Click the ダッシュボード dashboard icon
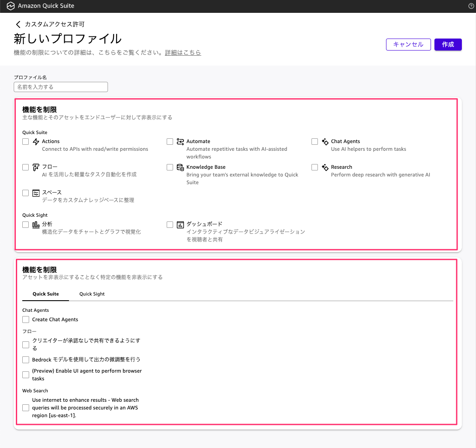476x448 pixels. click(x=180, y=224)
